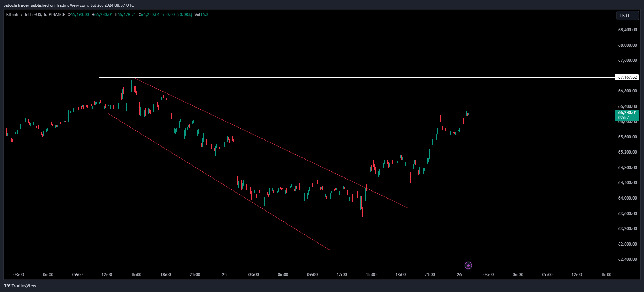
Task: Click the USDT currency button
Action: 628,15
